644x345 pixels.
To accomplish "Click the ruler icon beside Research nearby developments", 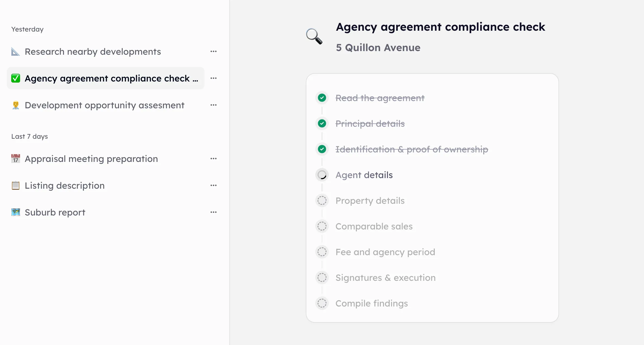I will point(16,52).
